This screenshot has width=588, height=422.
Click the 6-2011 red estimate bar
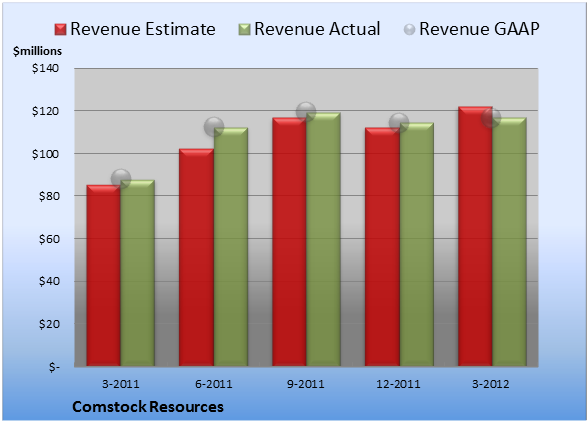point(196,257)
